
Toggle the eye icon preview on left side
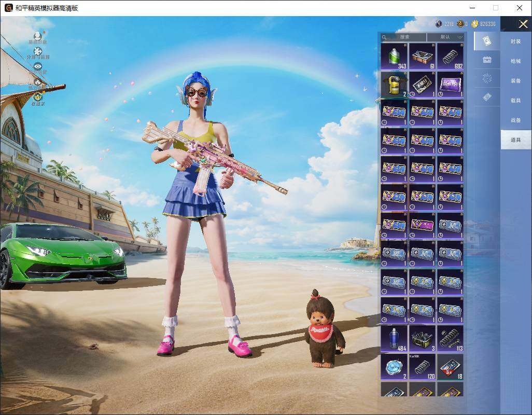pos(38,66)
